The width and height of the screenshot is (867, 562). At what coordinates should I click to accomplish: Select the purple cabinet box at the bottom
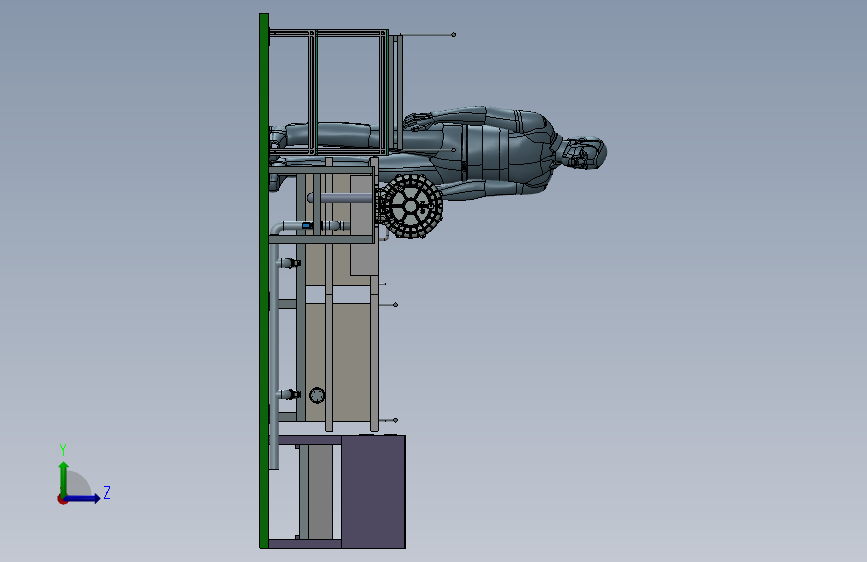click(x=373, y=492)
